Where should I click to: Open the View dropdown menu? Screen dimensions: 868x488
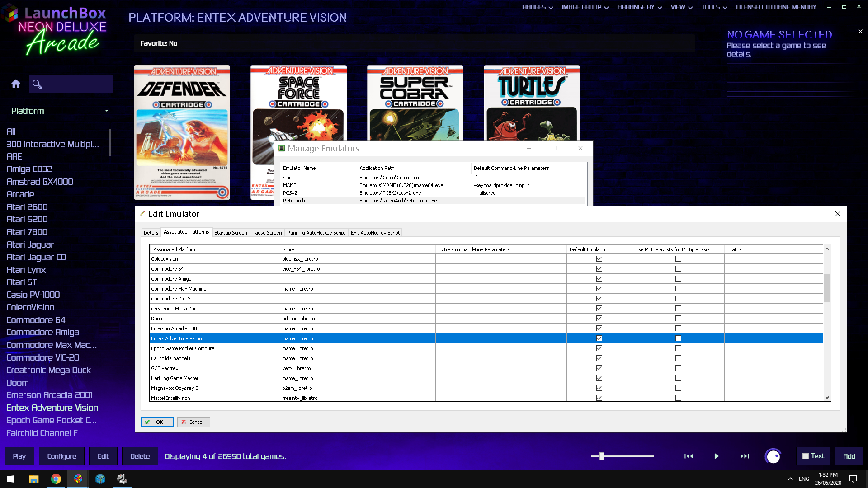681,7
